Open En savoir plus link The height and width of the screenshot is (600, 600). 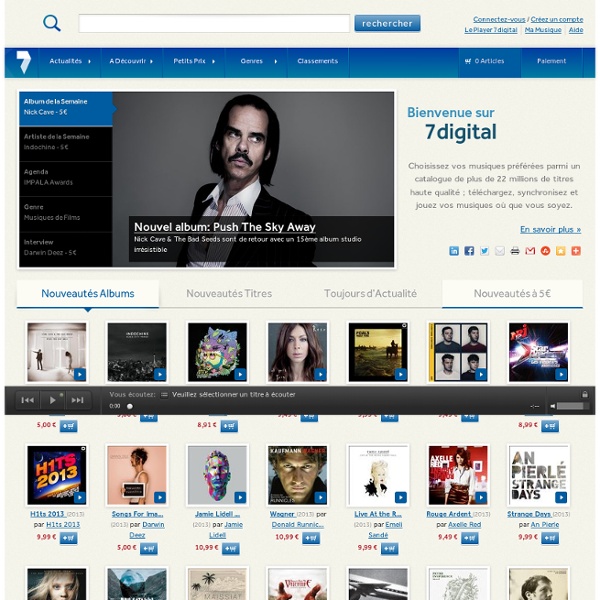click(x=550, y=229)
